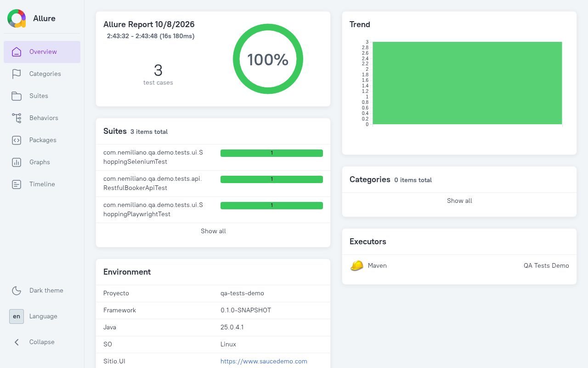Viewport: 588px width, 368px height.
Task: Show all suites
Action: click(213, 231)
